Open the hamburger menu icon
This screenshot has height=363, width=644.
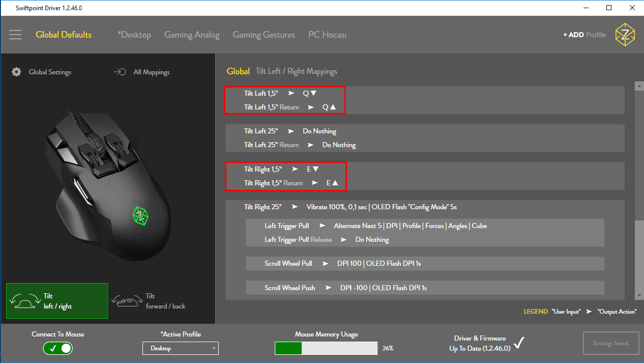pyautogui.click(x=15, y=35)
